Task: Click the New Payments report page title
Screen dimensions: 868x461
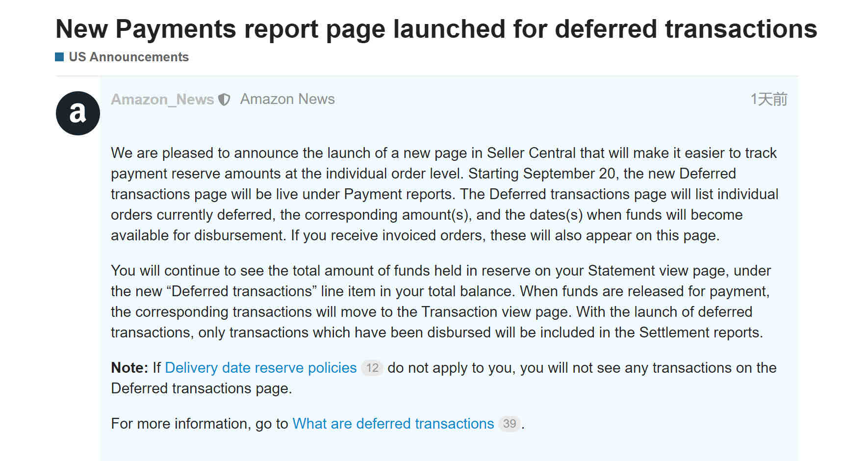Action: point(436,29)
